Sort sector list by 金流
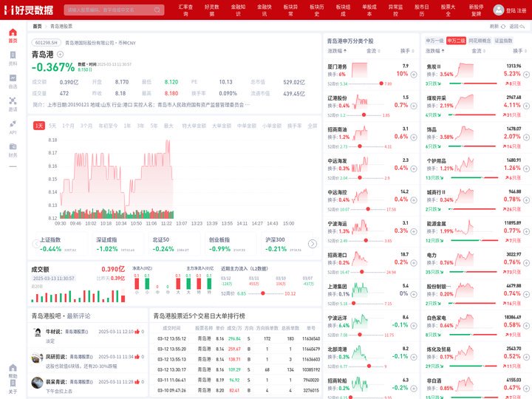Screen dimensions: 532x399 tap(478, 51)
